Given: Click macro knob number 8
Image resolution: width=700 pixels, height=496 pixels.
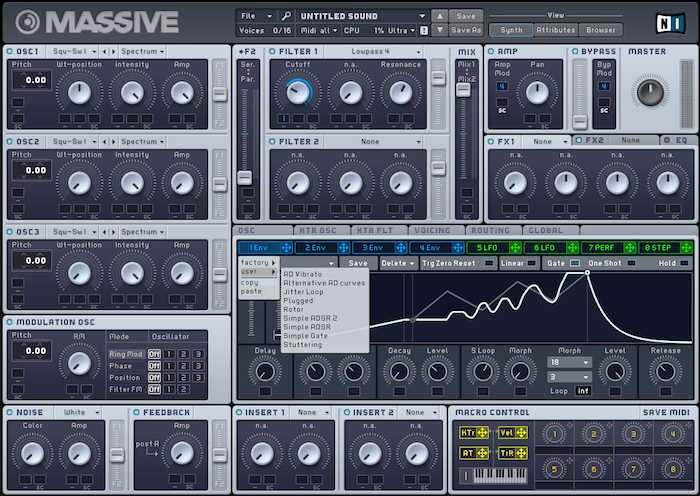Looking at the screenshot, I should [673, 469].
